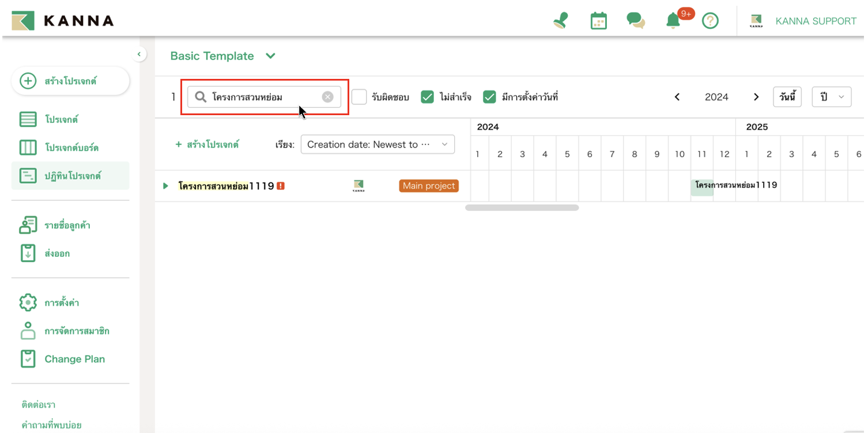Uncheck the มีการตั้งค่าวันที่ checkbox

[x=489, y=97]
